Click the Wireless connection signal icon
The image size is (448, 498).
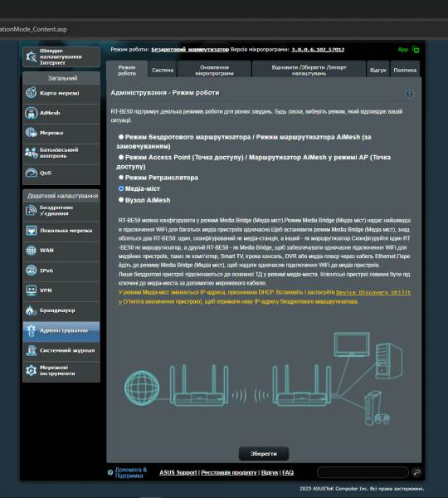(x=32, y=210)
